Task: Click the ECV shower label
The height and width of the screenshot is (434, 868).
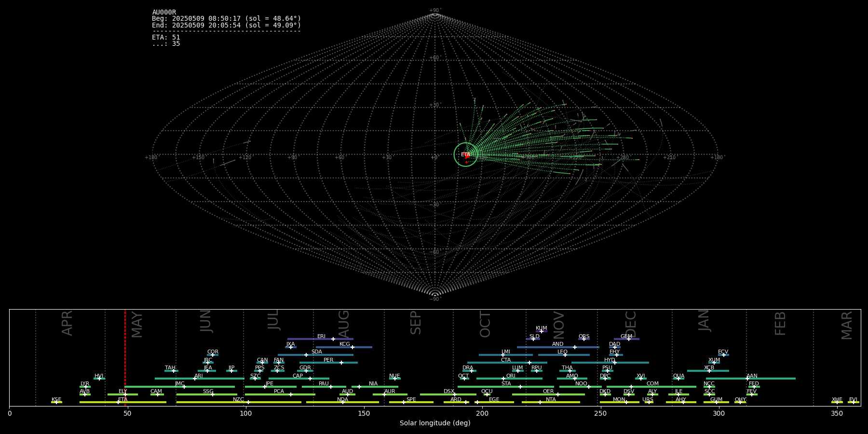Action: pos(723,352)
